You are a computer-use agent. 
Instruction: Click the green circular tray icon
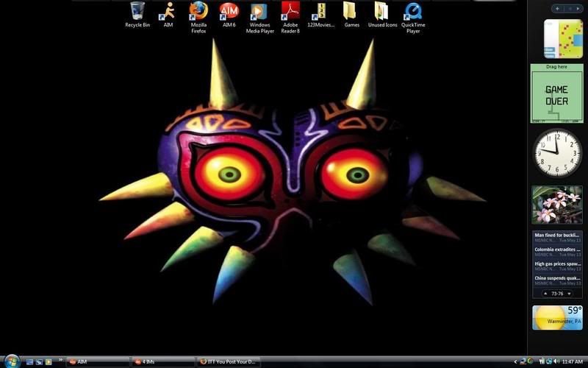[x=530, y=361]
